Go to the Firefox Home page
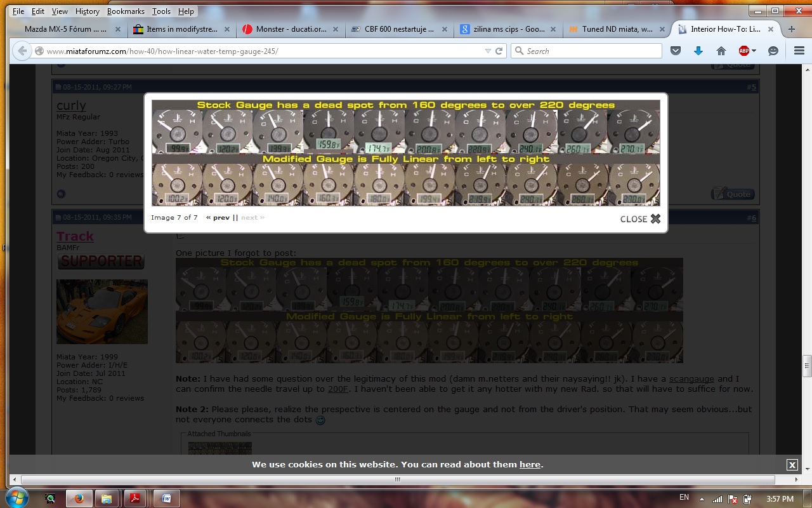The height and width of the screenshot is (508, 812). pyautogui.click(x=721, y=51)
